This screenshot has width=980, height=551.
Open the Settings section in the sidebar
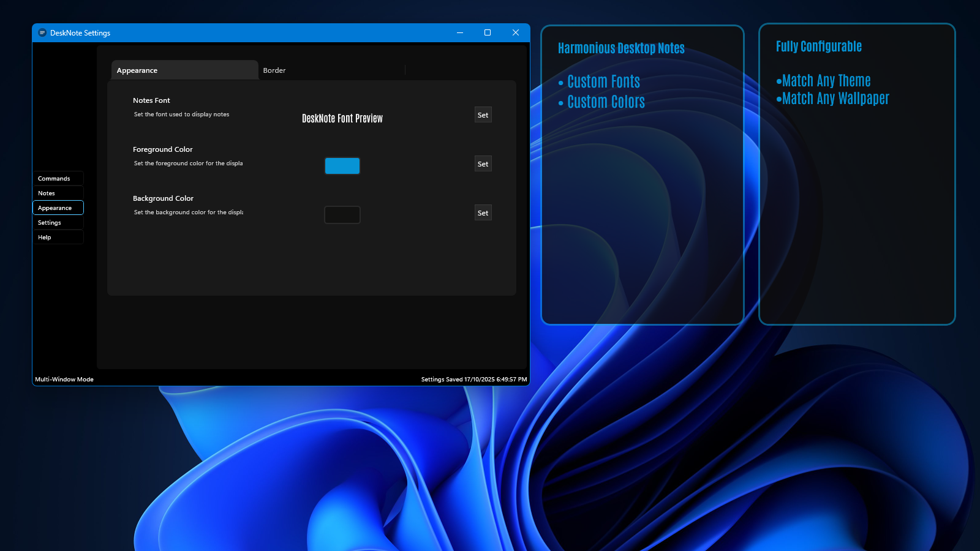58,222
